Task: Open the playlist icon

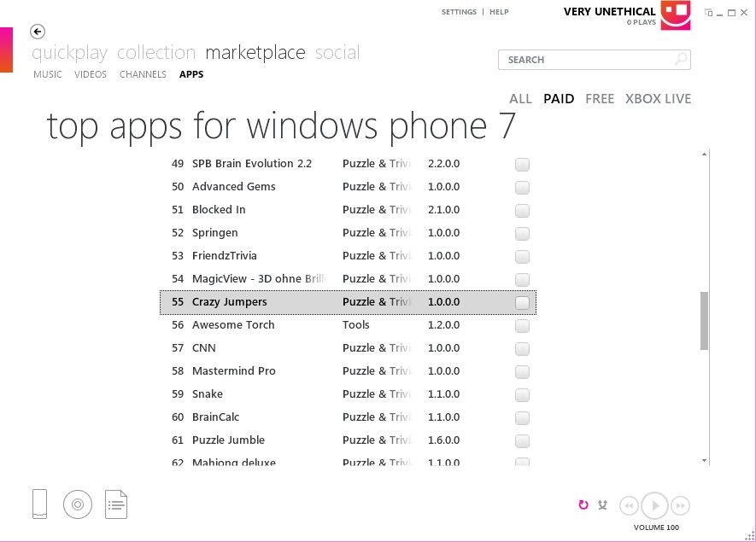Action: point(116,504)
